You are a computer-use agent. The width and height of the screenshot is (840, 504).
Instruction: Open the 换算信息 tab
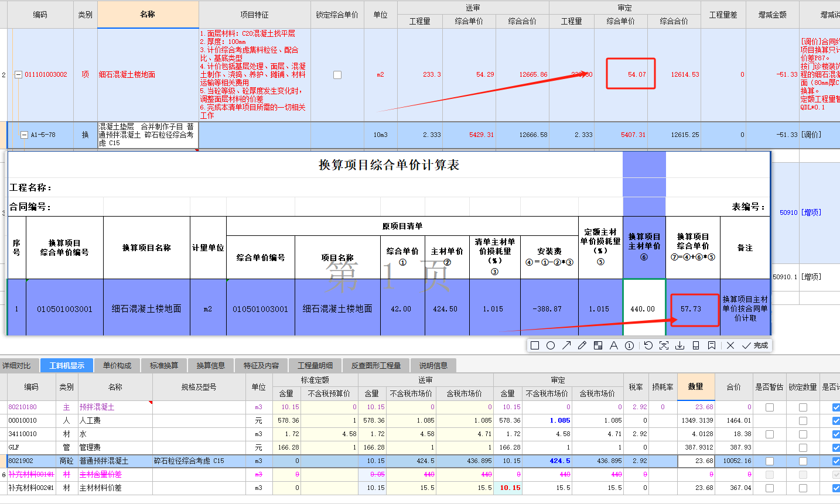point(211,366)
